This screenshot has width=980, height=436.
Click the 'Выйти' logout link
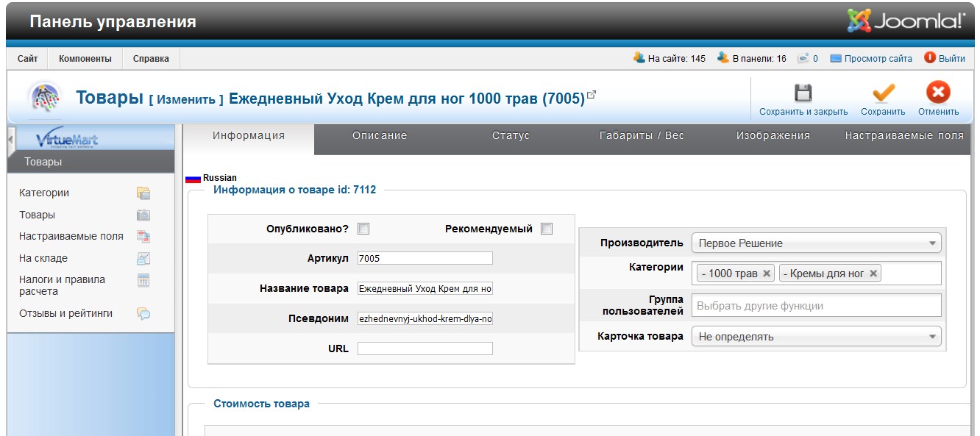(952, 59)
